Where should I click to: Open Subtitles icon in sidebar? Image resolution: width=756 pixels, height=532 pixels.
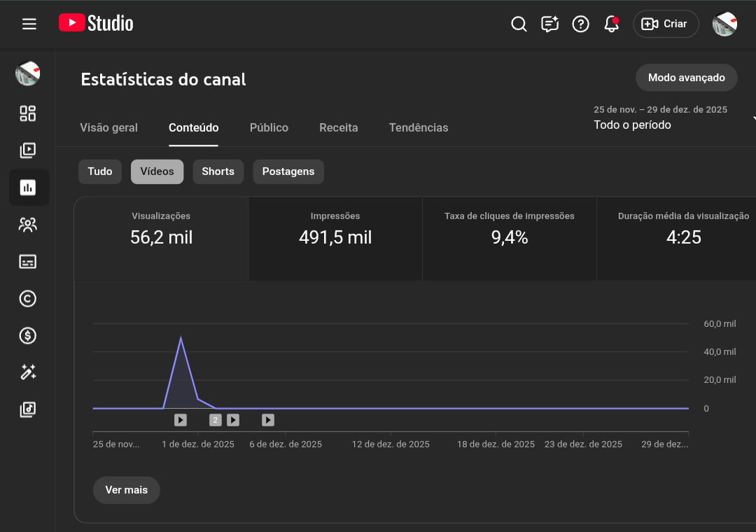(28, 262)
